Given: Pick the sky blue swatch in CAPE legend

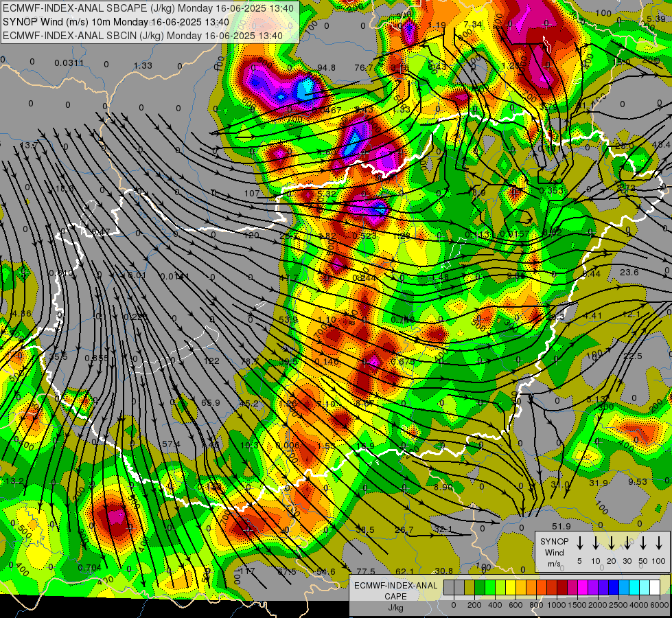Looking at the screenshot, I should coord(623,588).
